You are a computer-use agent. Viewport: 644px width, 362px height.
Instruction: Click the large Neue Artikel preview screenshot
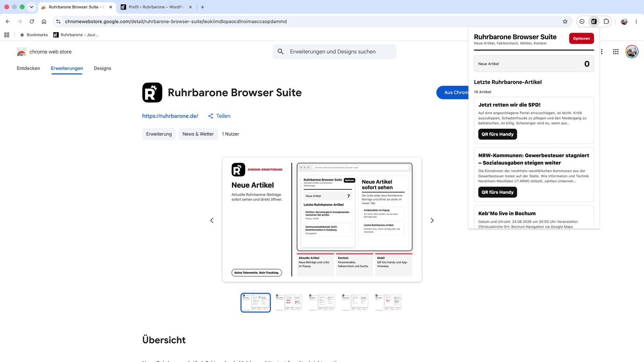(x=322, y=220)
